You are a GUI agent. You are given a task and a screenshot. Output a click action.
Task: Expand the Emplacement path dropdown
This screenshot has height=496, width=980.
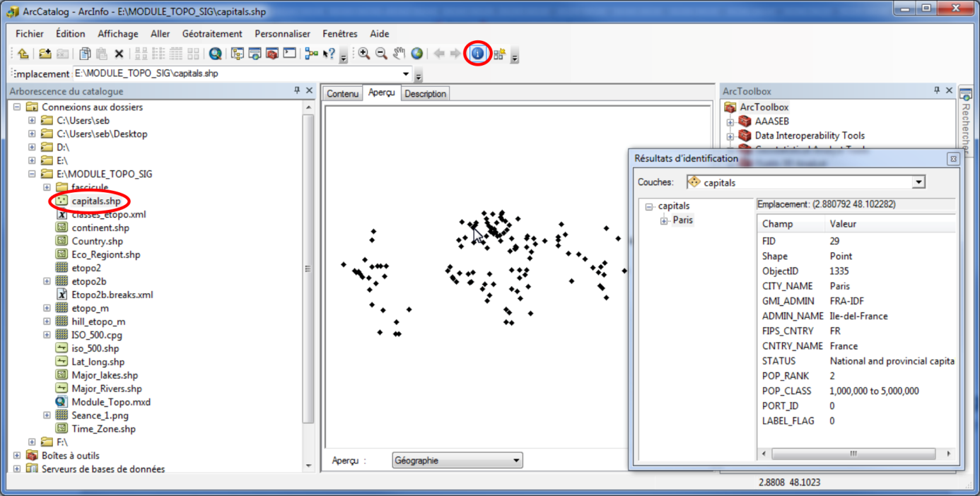click(406, 73)
